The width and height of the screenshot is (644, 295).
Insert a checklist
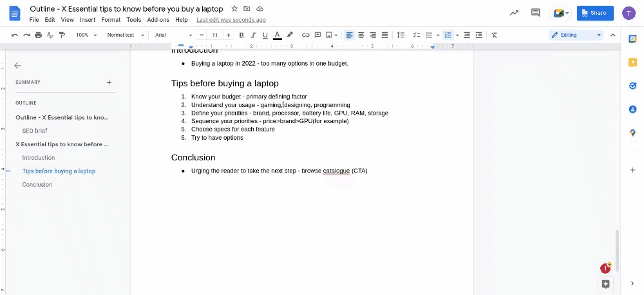point(417,35)
